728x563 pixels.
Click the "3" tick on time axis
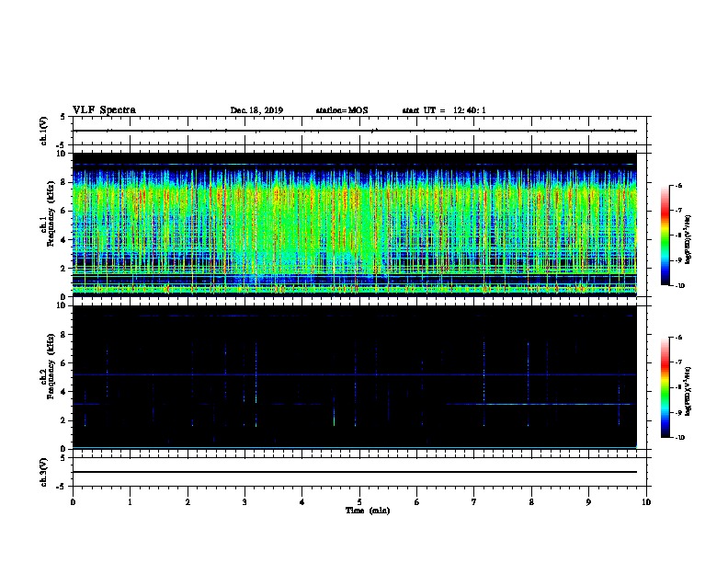(x=245, y=502)
